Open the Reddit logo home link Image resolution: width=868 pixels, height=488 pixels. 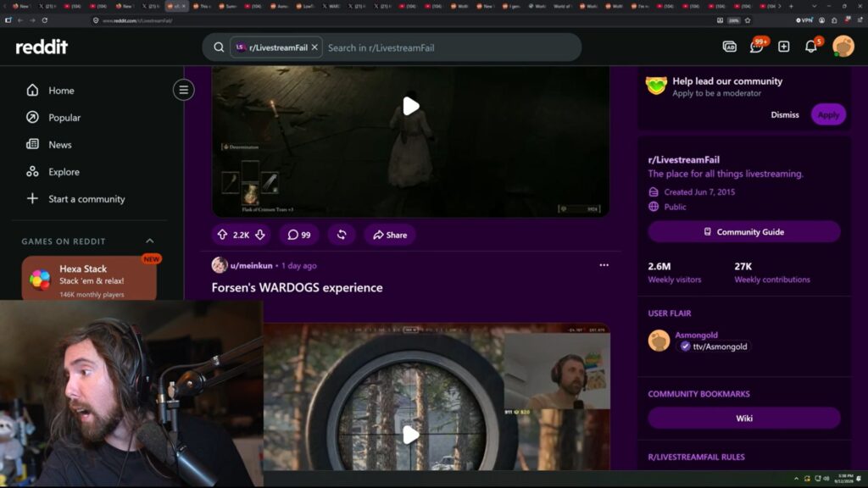(x=42, y=47)
